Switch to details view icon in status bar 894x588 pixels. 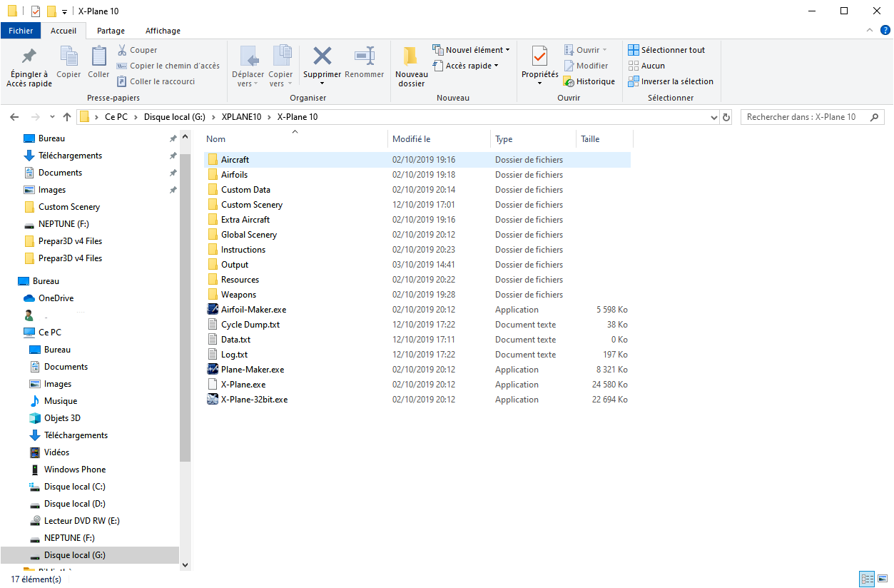pos(868,579)
